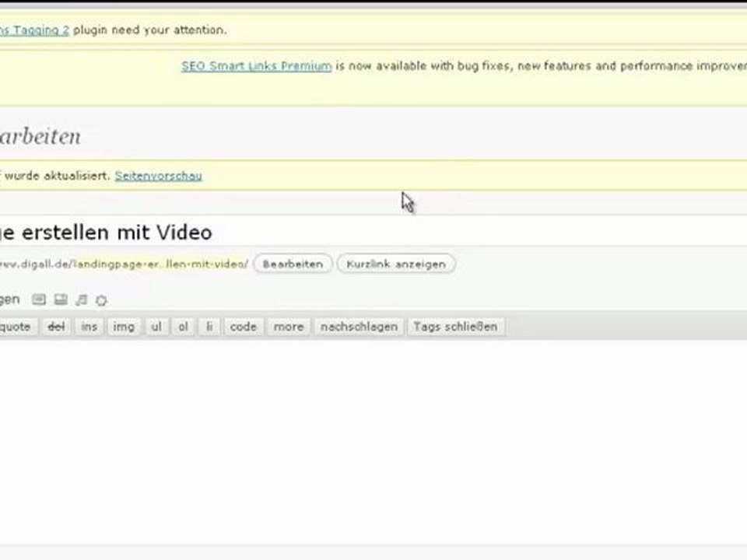Click the add image media icon
This screenshot has height=560, width=747.
(x=39, y=299)
